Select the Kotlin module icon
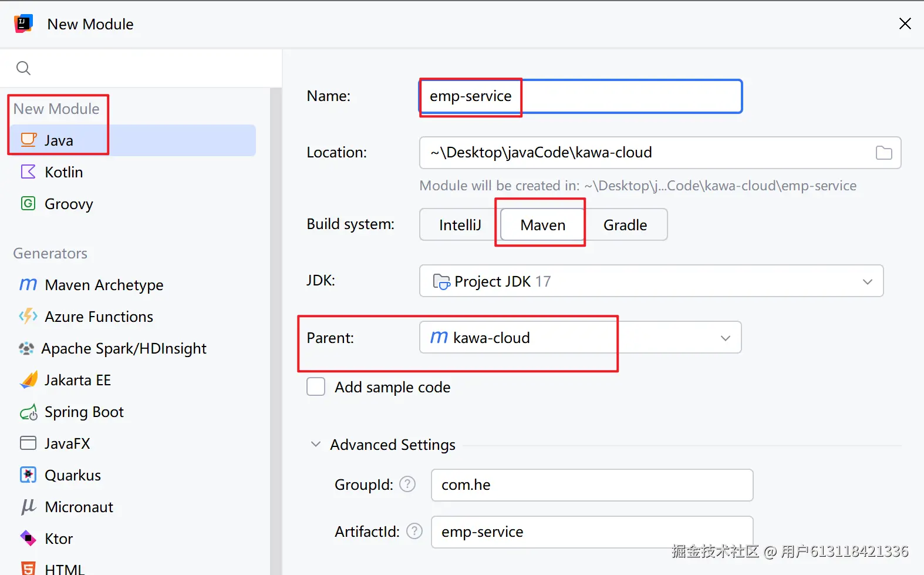Image resolution: width=924 pixels, height=575 pixels. [x=28, y=172]
